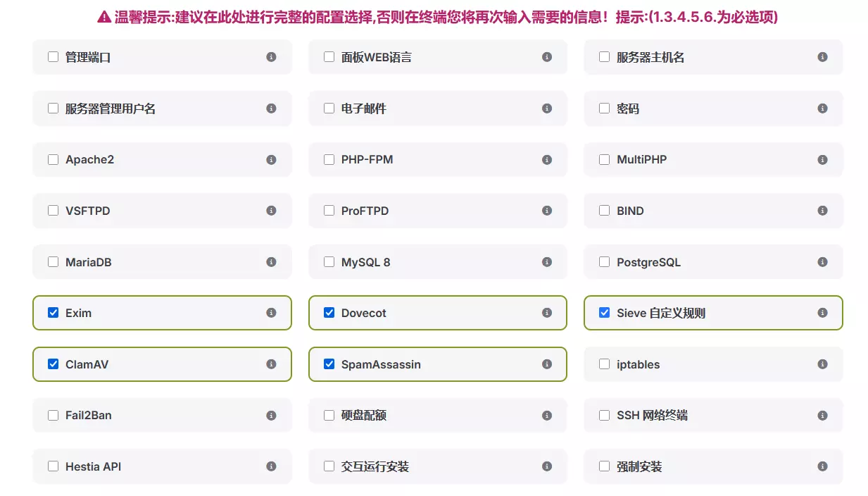The height and width of the screenshot is (496, 868).
Task: Select the SSH 网络终端 checkbox
Action: coord(604,416)
